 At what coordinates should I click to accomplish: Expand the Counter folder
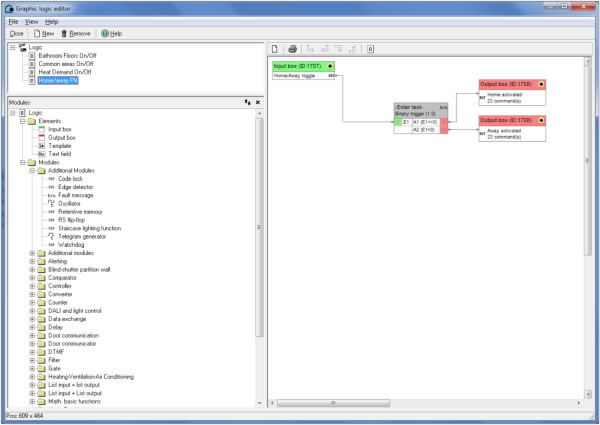(x=32, y=303)
